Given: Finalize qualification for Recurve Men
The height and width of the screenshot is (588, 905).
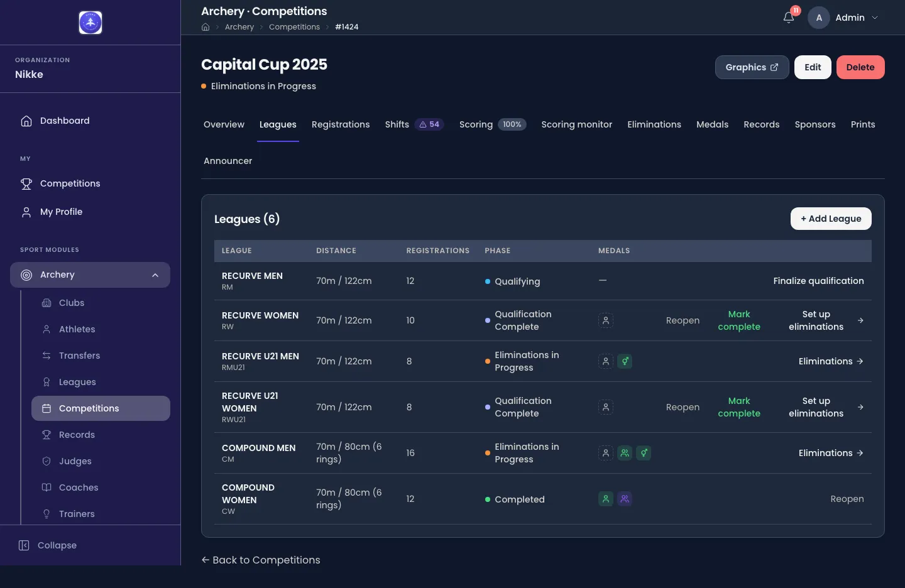Looking at the screenshot, I should (x=818, y=281).
